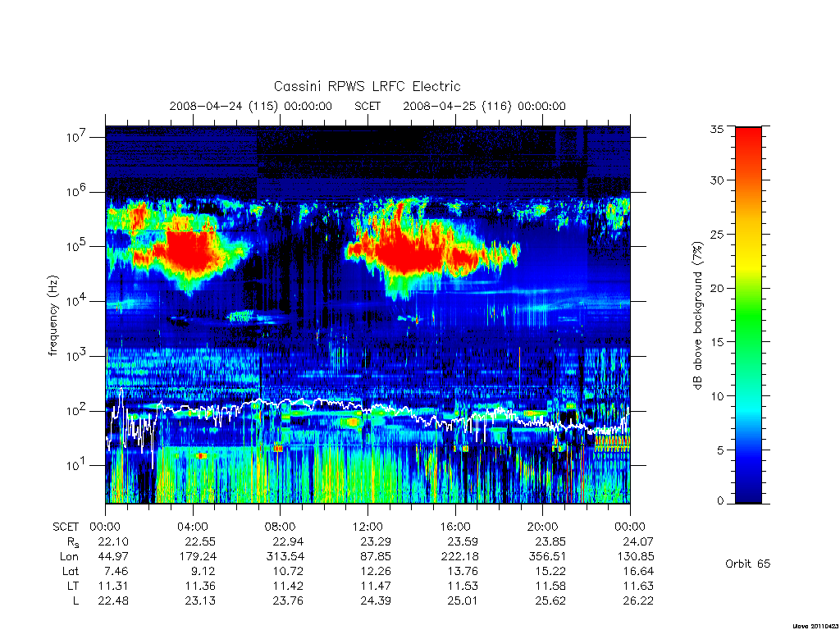Click the 'frequency (Hz)' axis label
The image size is (840, 630).
click(x=52, y=316)
